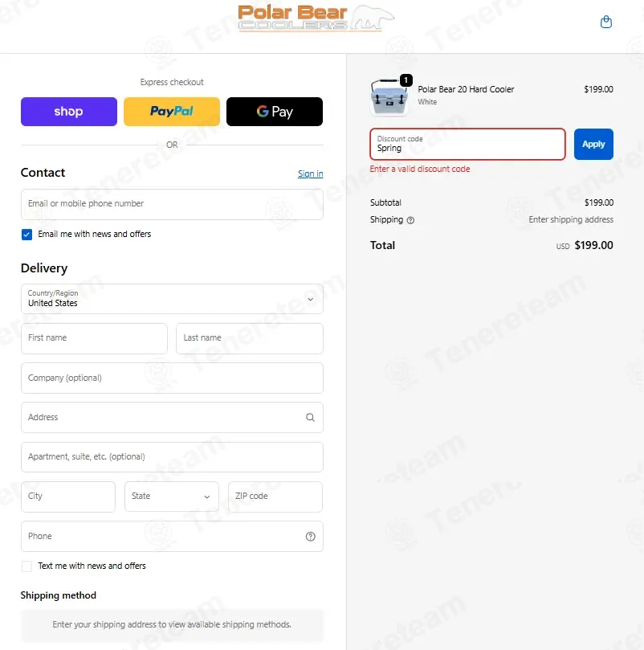Open the shopping bag cart icon
644x650 pixels.
606,22
